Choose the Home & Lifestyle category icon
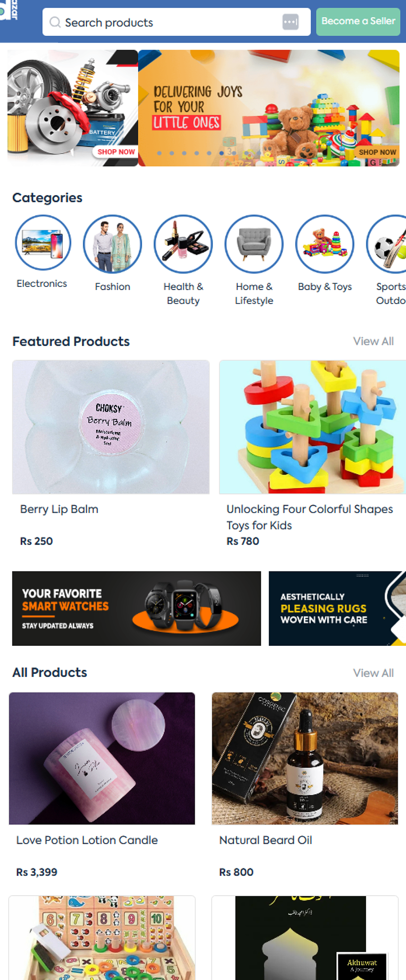Image resolution: width=406 pixels, height=980 pixels. 254,244
